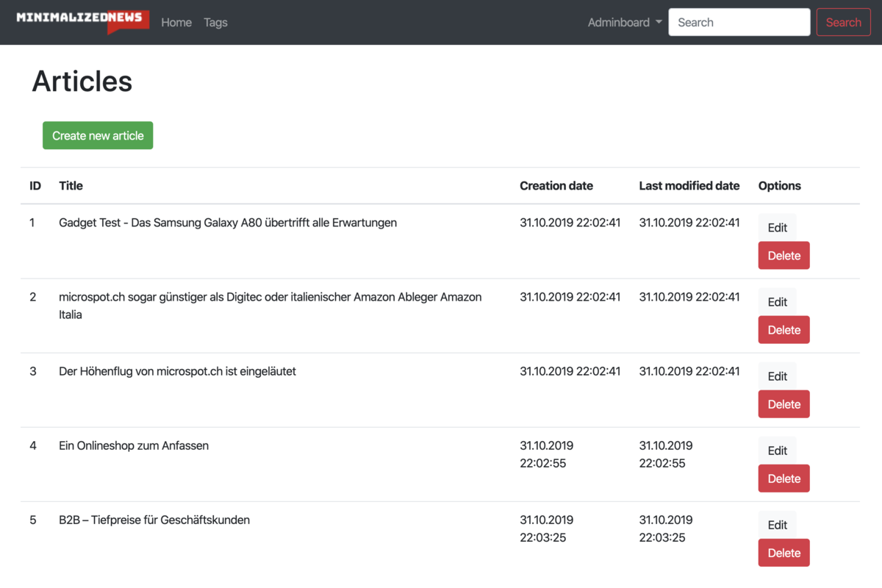Delete Ein Onlineshop zum Anfassen article
This screenshot has height=588, width=882.
click(x=784, y=478)
